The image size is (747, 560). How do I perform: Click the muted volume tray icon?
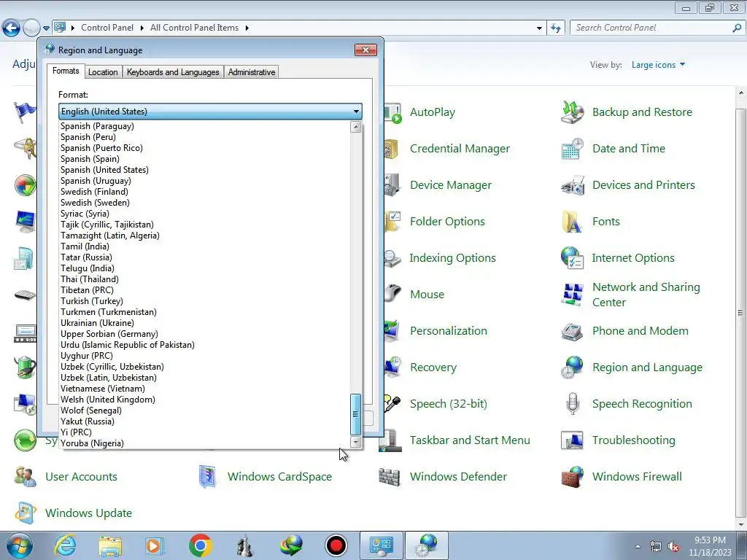[673, 547]
